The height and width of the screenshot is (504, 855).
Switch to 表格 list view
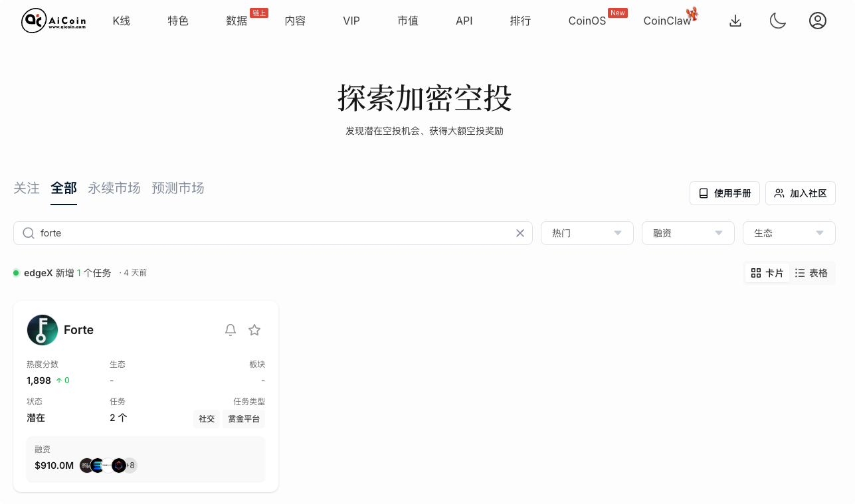[811, 272]
